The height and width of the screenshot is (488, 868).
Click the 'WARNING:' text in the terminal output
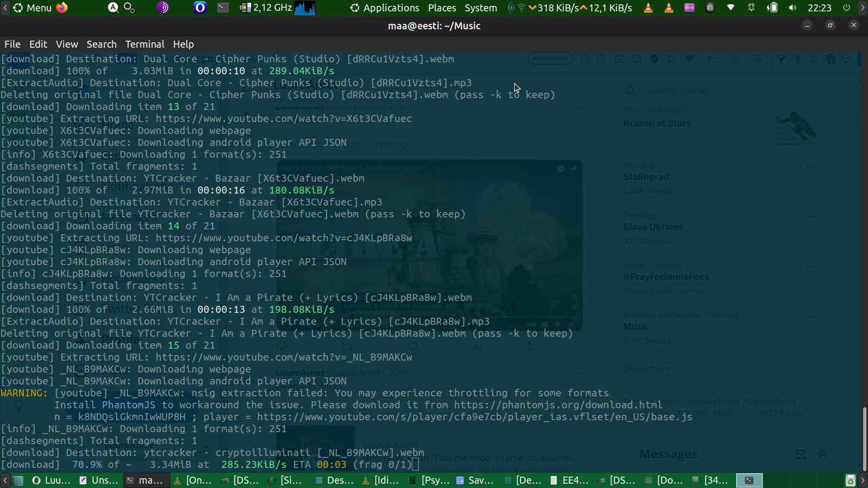tap(24, 393)
